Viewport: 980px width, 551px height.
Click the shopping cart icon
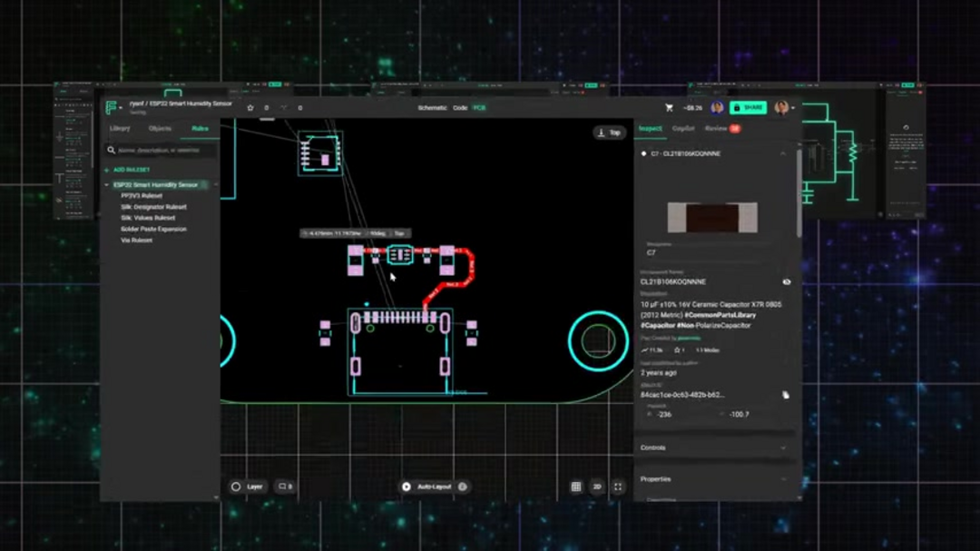[669, 108]
